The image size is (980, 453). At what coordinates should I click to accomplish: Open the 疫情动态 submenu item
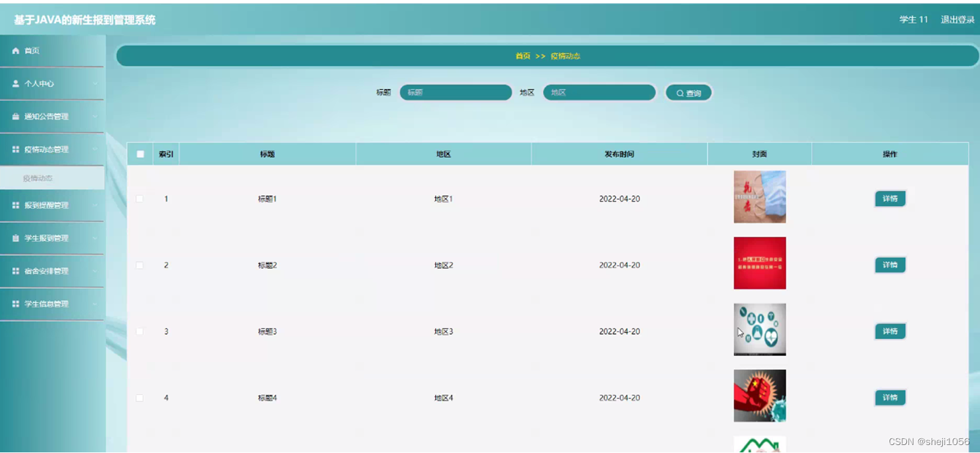(x=37, y=178)
